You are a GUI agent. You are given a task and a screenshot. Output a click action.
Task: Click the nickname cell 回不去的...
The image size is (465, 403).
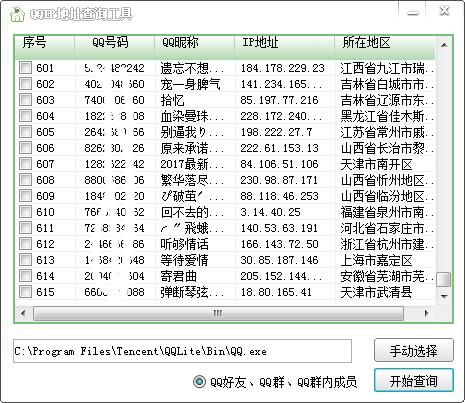coord(192,212)
